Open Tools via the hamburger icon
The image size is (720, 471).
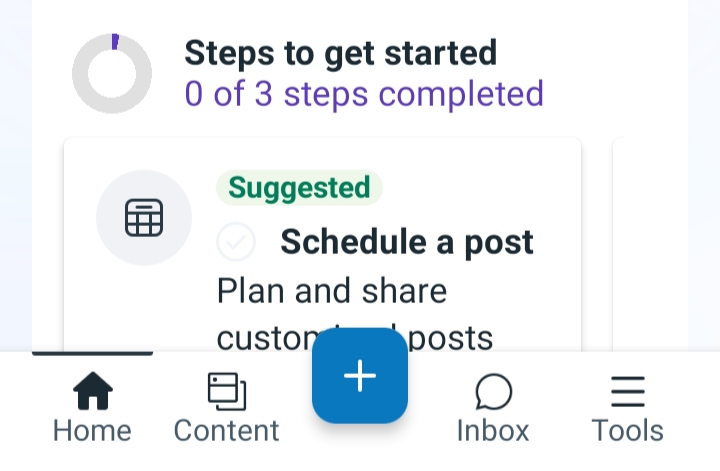[628, 392]
